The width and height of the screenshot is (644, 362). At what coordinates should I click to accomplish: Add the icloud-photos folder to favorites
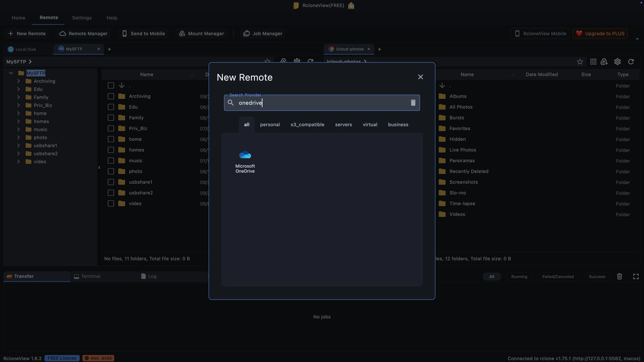pos(580,62)
